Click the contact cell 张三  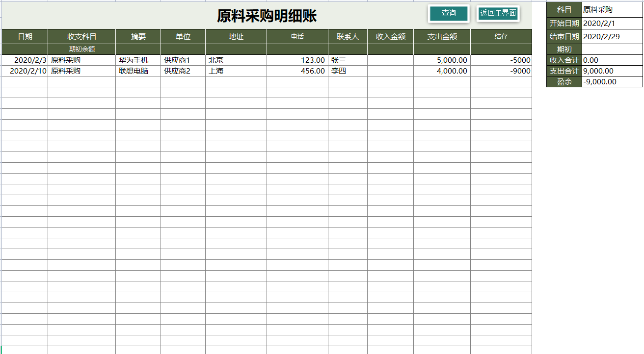347,60
